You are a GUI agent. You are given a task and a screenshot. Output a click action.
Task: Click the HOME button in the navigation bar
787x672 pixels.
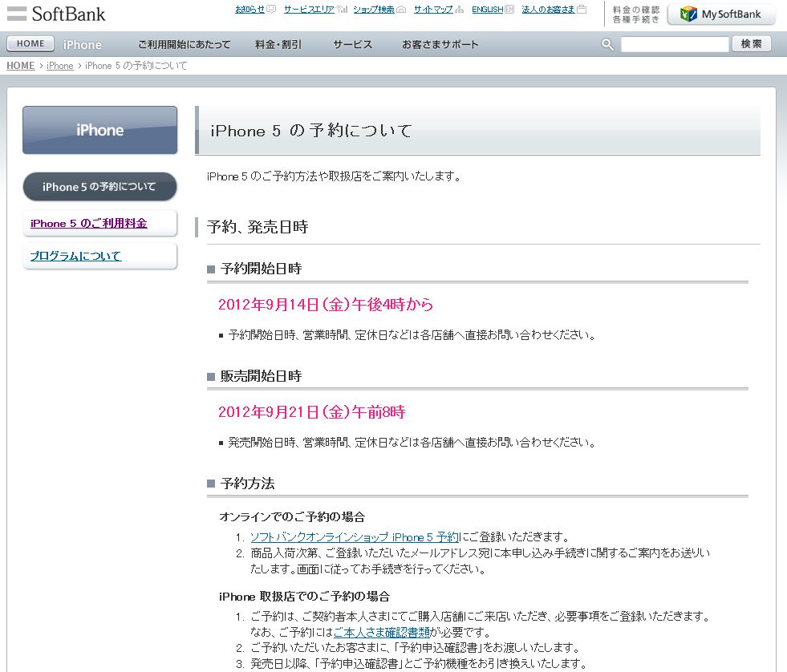pyautogui.click(x=30, y=44)
